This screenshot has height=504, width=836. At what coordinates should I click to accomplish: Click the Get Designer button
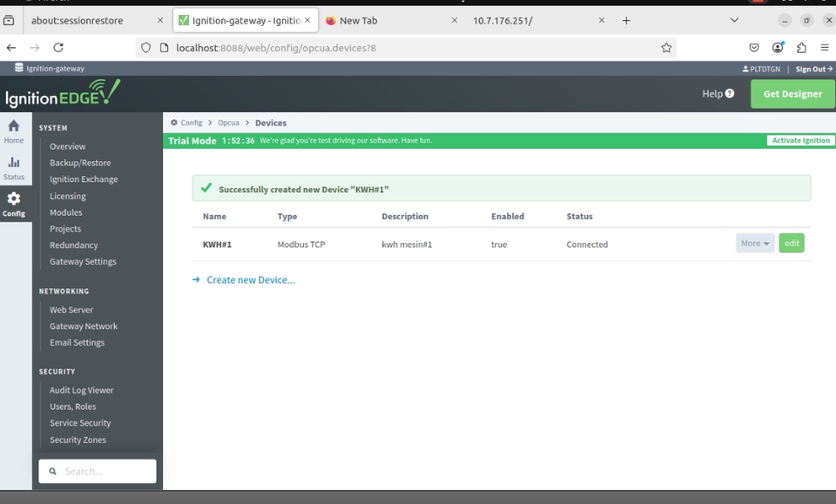[x=792, y=94]
